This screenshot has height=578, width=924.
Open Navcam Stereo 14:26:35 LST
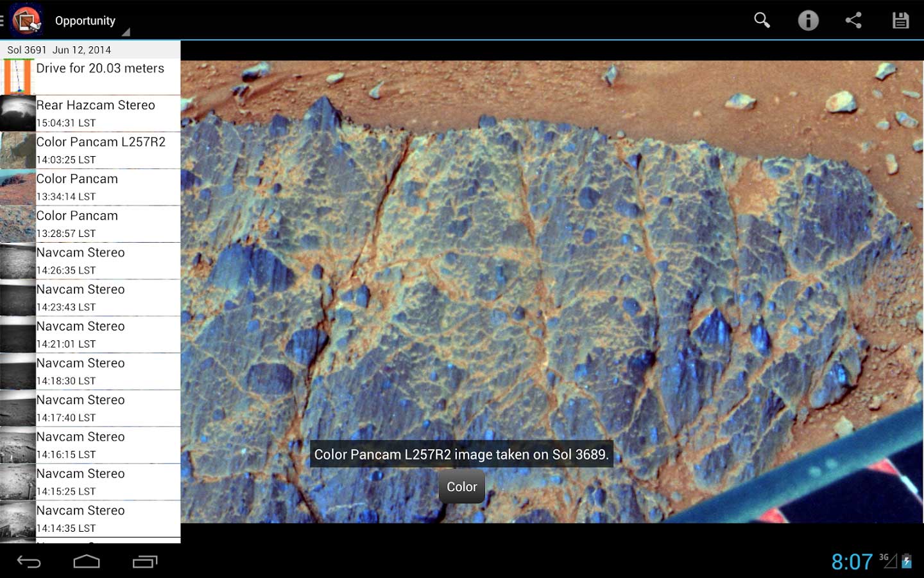(90, 261)
